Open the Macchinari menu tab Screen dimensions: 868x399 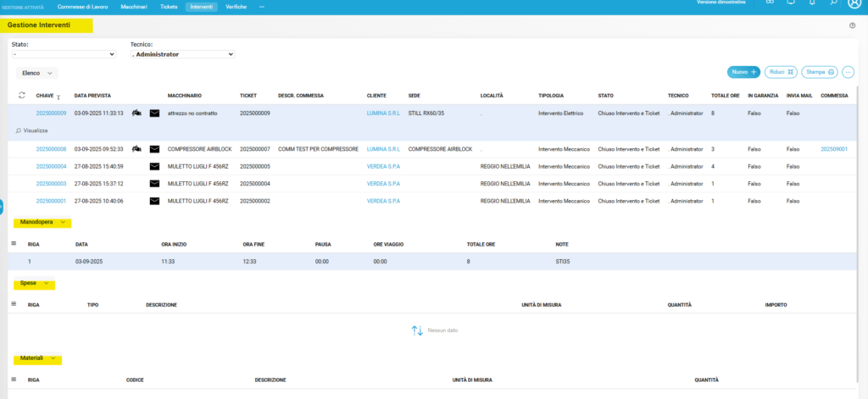pyautogui.click(x=132, y=6)
